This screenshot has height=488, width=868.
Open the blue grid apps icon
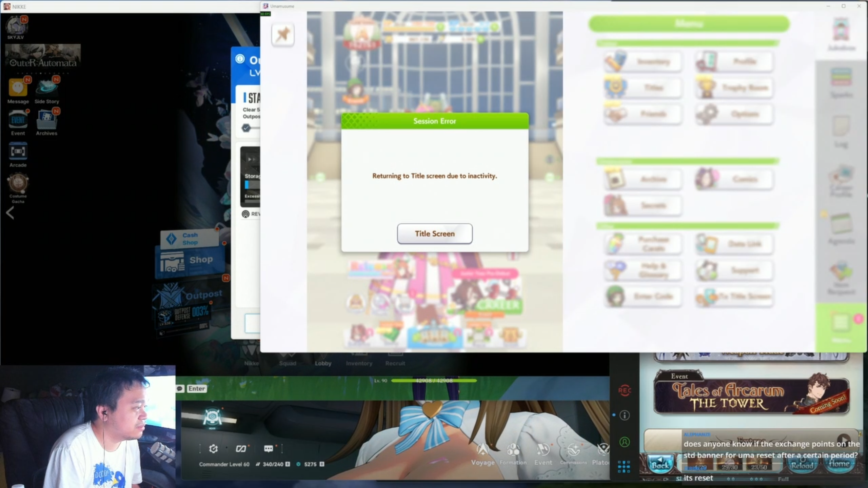624,466
